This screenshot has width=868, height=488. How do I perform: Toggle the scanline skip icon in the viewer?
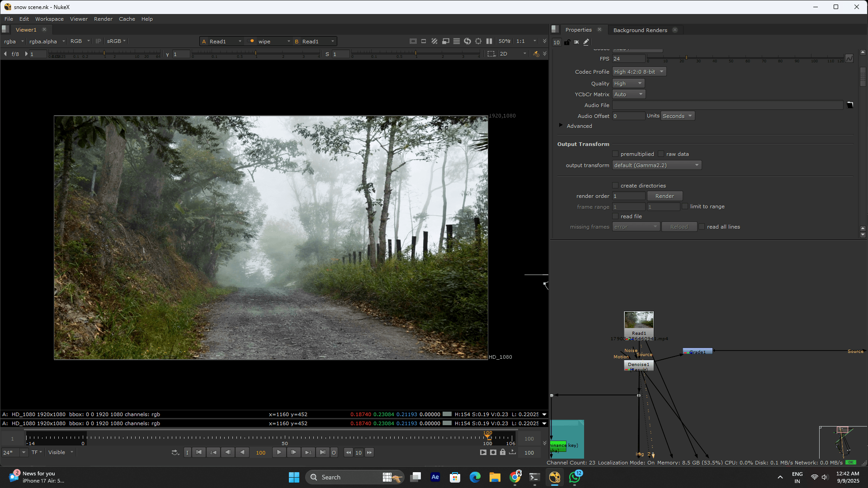click(457, 41)
